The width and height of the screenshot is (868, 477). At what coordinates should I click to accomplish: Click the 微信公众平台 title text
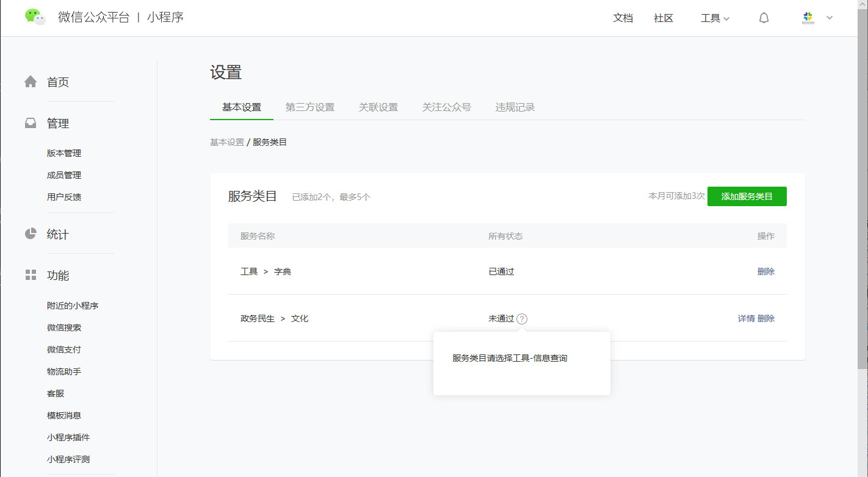coord(94,17)
